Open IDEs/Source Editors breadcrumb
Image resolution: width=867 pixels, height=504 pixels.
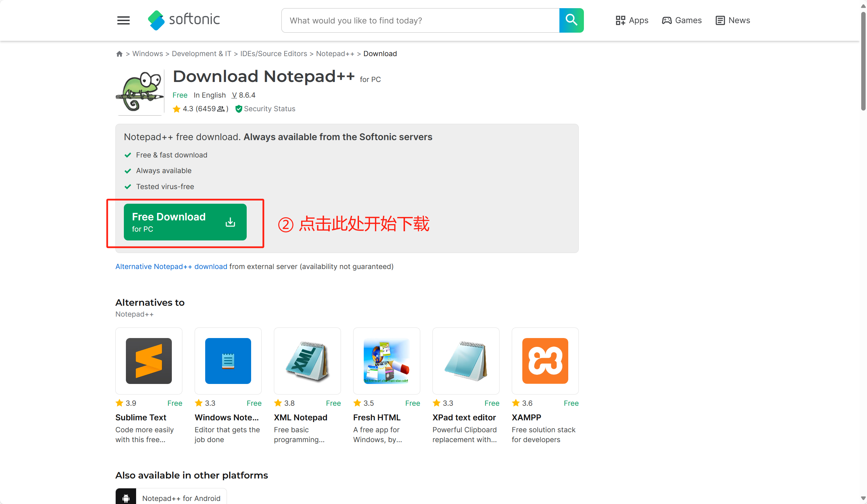pos(274,54)
